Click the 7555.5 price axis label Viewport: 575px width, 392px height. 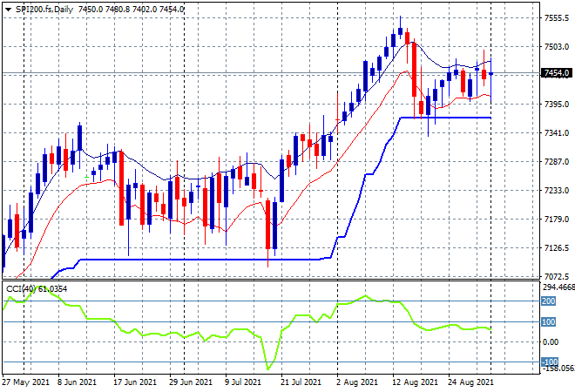point(557,18)
